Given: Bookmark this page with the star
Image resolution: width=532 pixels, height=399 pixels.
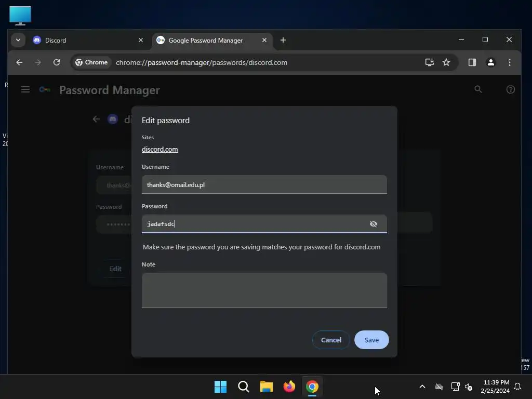Looking at the screenshot, I should [446, 62].
